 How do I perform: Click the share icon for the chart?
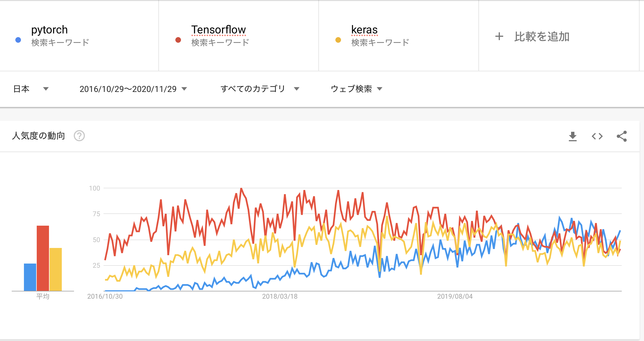click(622, 136)
